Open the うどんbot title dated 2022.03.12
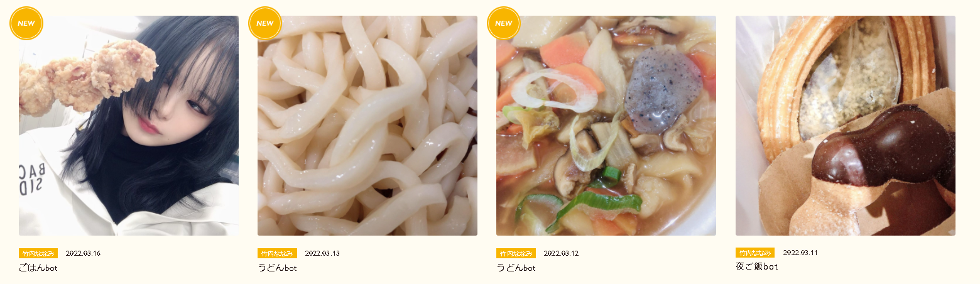Viewport: 980px width, 284px height. 516,268
